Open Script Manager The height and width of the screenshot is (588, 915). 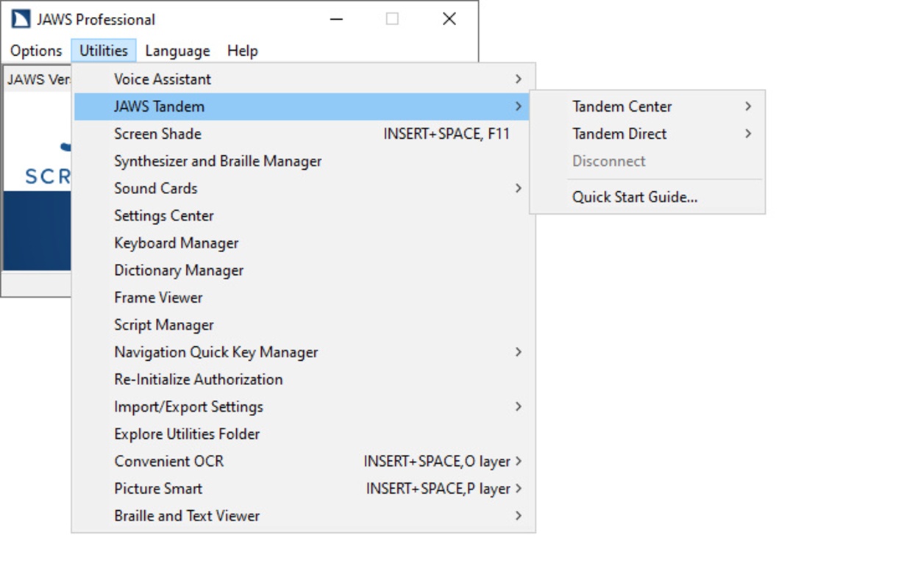tap(164, 325)
